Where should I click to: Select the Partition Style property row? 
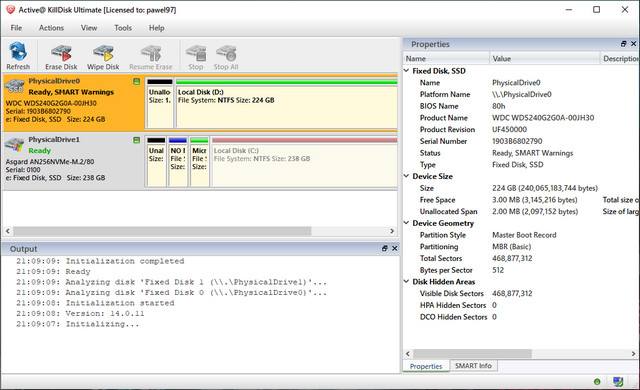point(521,235)
